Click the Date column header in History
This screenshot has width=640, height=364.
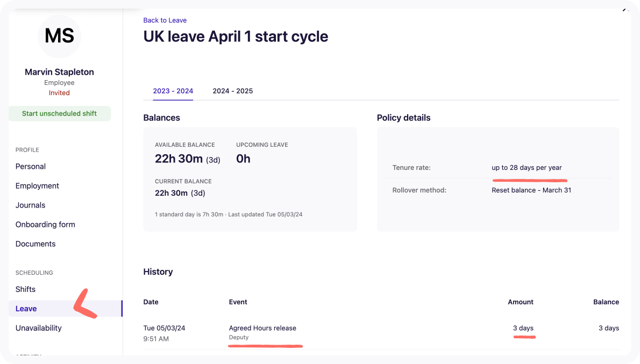coord(151,302)
